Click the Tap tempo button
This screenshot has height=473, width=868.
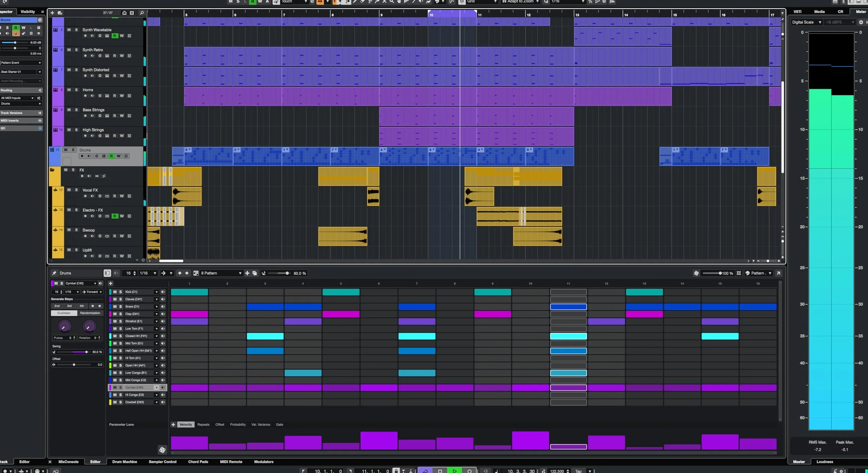click(578, 471)
